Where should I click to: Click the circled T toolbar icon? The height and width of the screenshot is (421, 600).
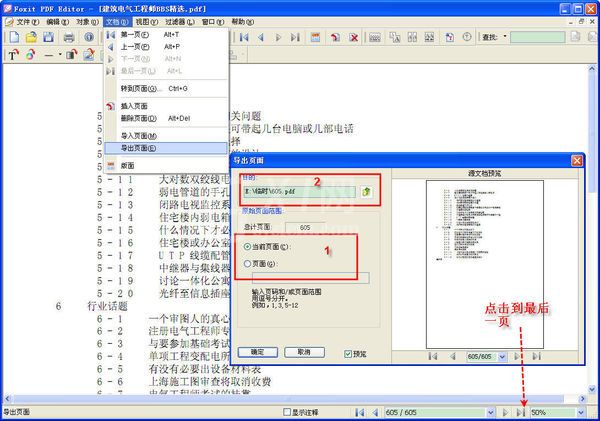tap(466, 37)
